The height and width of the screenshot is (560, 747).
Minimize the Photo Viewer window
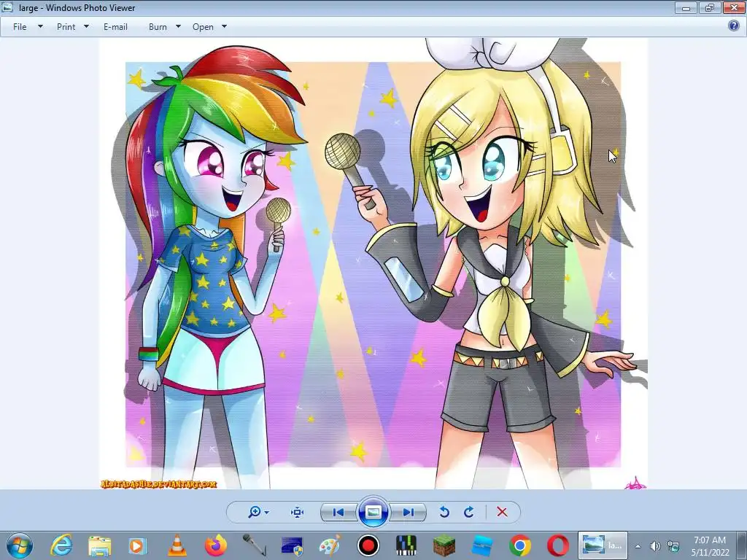(686, 7)
